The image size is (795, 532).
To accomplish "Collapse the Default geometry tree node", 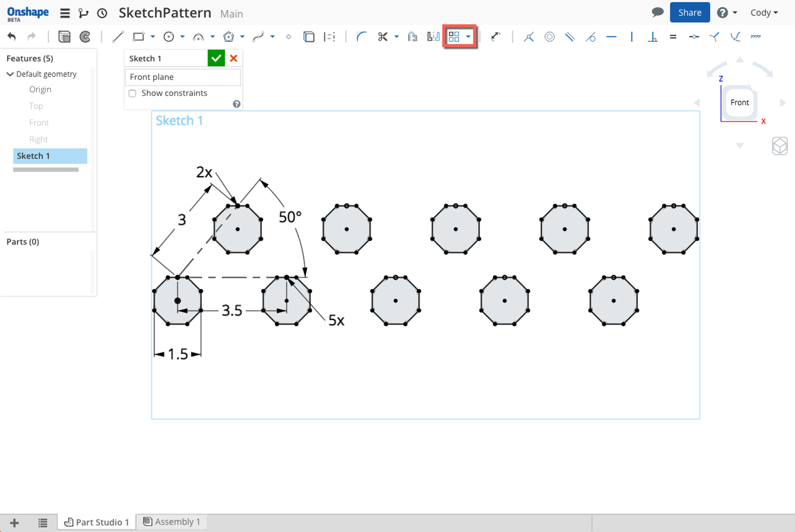I will 10,74.
